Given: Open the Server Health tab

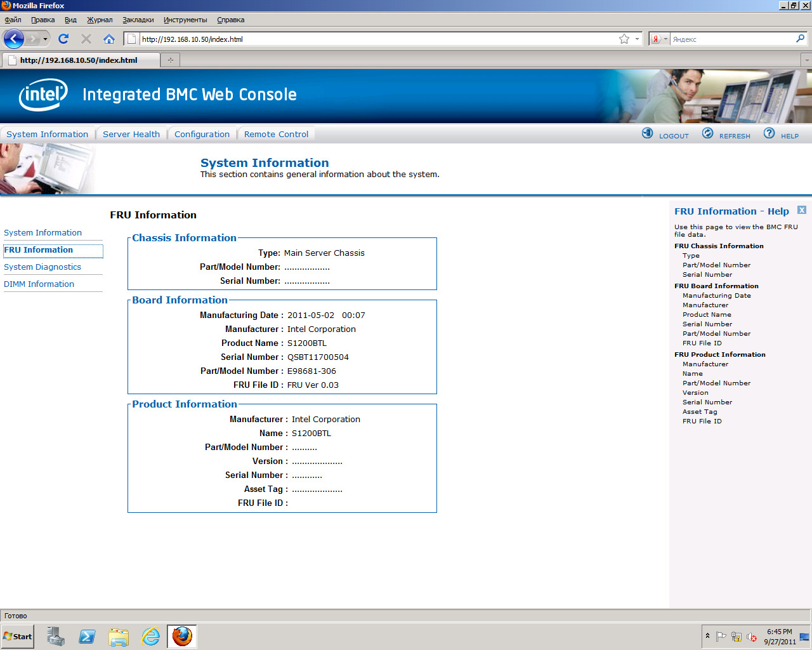Looking at the screenshot, I should coord(131,135).
